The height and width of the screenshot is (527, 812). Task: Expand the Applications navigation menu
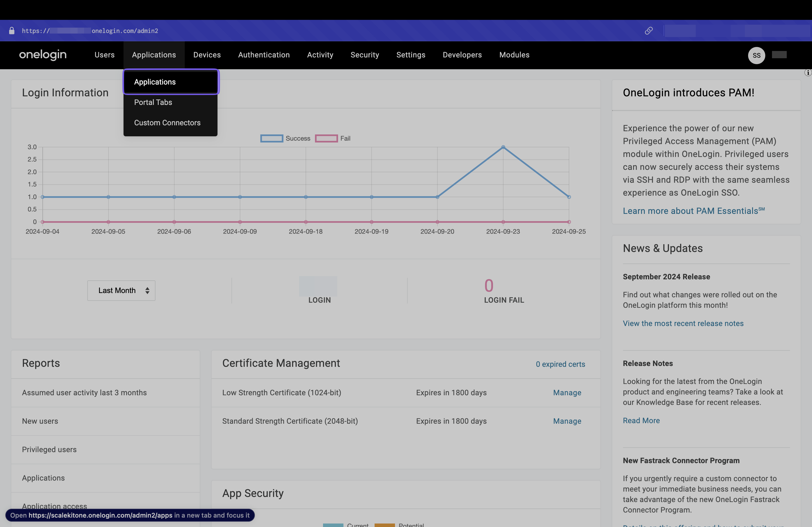pos(154,55)
